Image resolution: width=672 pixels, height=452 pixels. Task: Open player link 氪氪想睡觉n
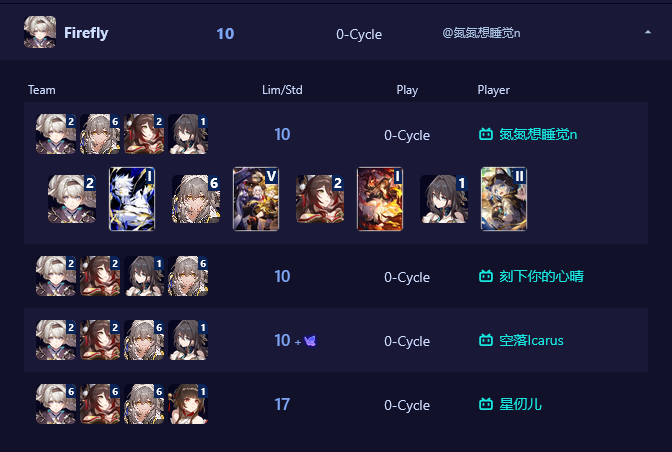538,135
